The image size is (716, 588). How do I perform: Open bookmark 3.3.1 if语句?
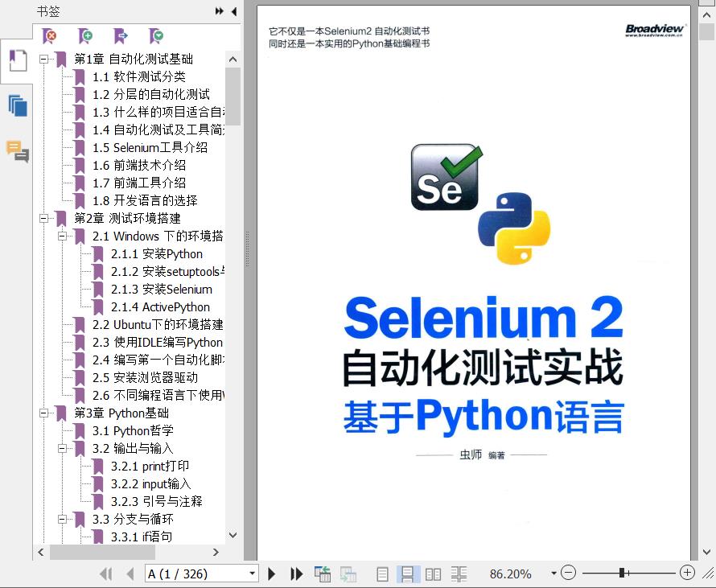coord(142,537)
